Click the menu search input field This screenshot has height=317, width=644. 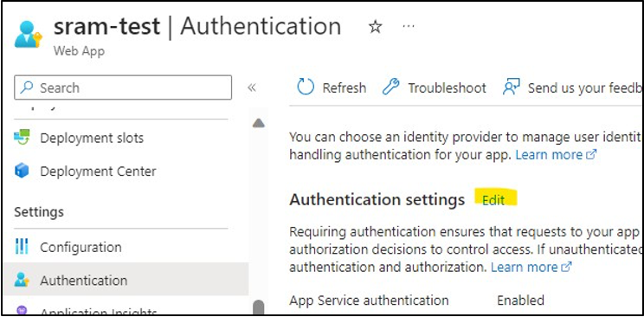coord(123,87)
